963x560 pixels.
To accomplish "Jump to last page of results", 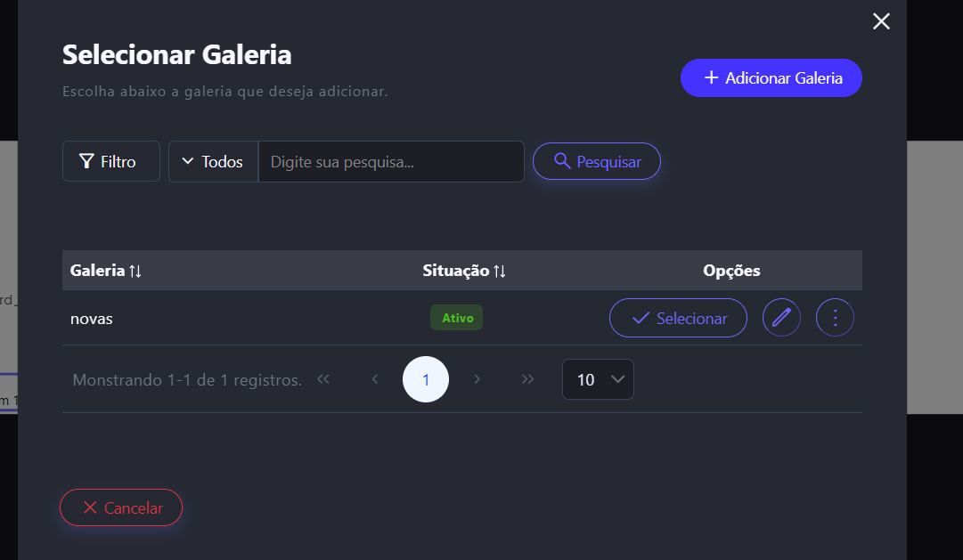I will (x=528, y=379).
